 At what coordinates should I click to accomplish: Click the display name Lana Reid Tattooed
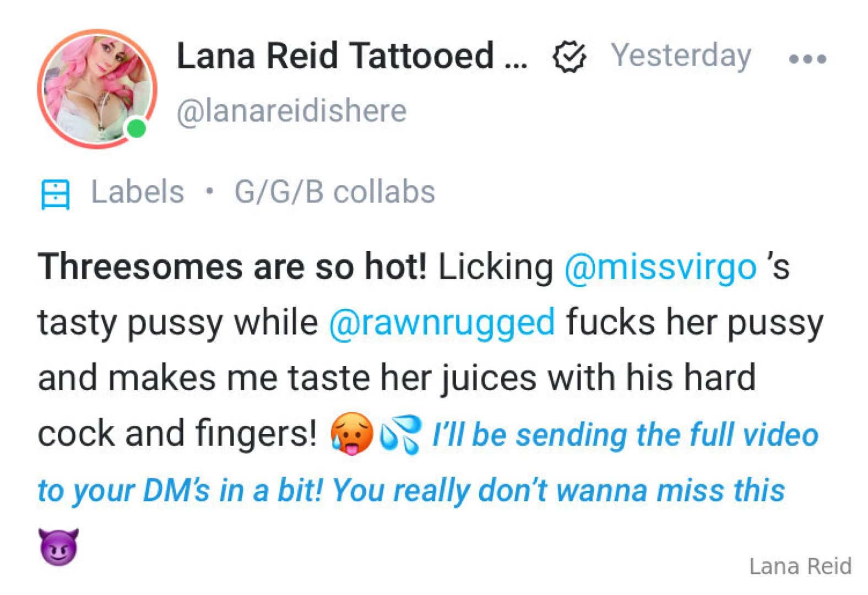pos(351,56)
